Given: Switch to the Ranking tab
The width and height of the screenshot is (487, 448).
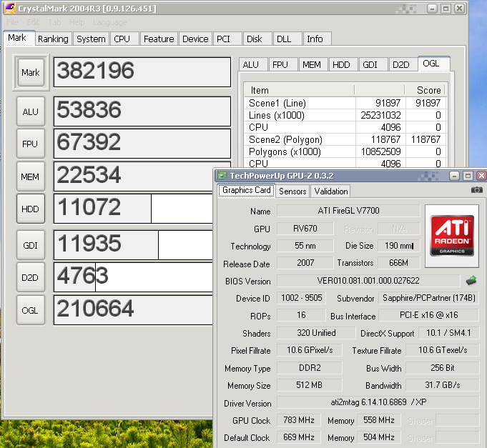Looking at the screenshot, I should point(53,39).
